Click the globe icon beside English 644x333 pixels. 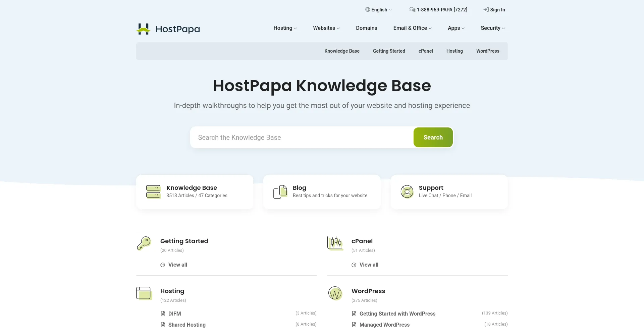[x=367, y=9]
